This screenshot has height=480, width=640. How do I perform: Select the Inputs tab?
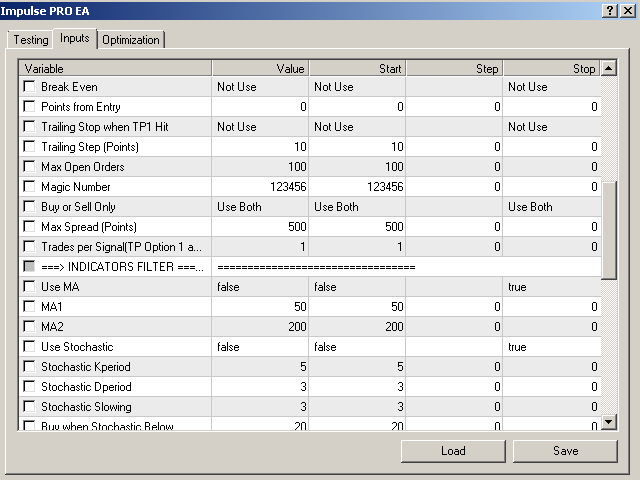click(x=75, y=38)
